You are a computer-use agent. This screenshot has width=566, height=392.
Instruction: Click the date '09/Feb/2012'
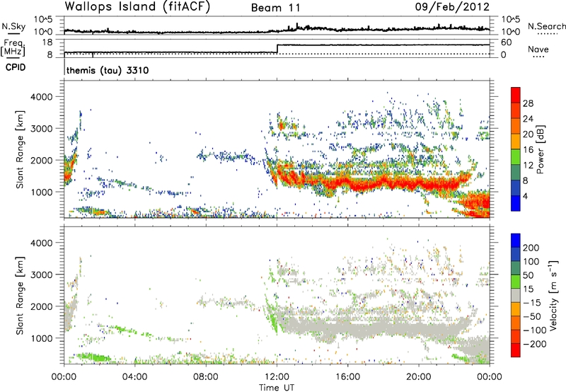pos(452,7)
